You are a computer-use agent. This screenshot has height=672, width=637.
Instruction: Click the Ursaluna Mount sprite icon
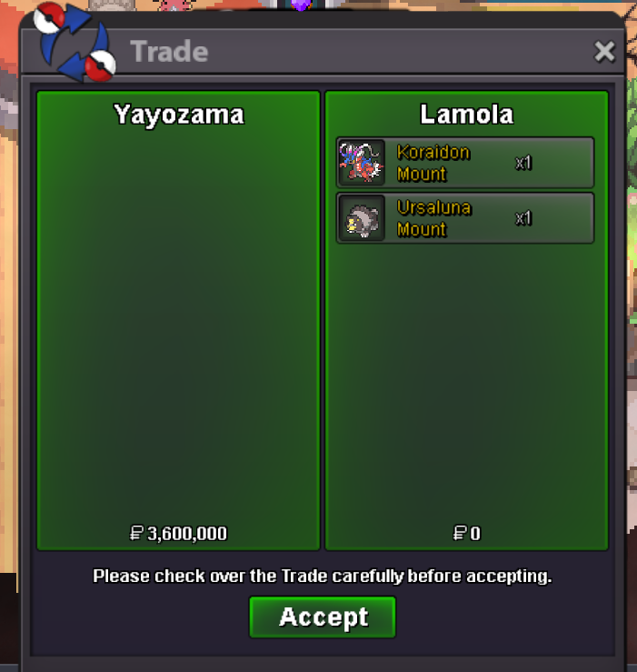(x=361, y=218)
